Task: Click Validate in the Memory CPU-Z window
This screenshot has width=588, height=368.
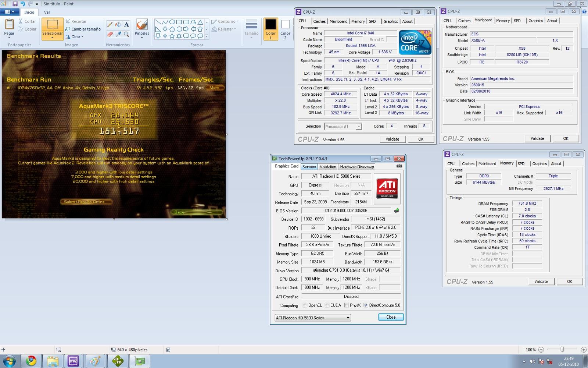Action: 541,282
